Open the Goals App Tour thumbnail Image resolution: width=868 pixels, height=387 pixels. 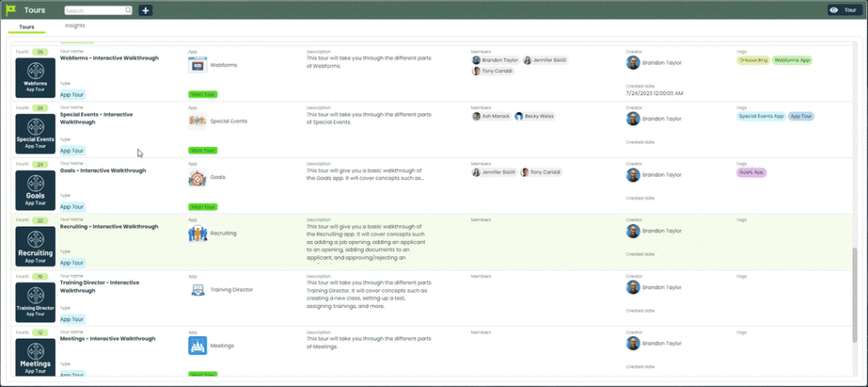point(36,190)
